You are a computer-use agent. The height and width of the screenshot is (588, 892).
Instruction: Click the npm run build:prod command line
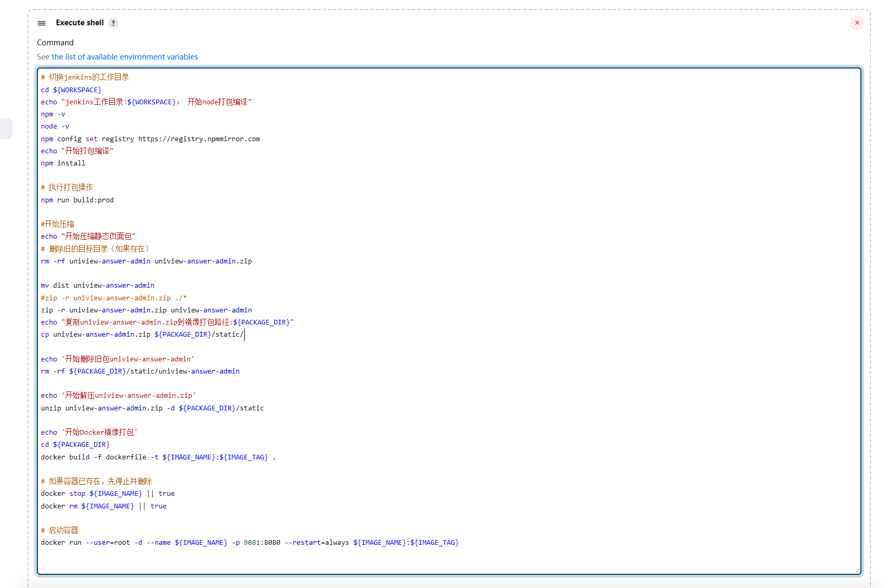(x=77, y=200)
